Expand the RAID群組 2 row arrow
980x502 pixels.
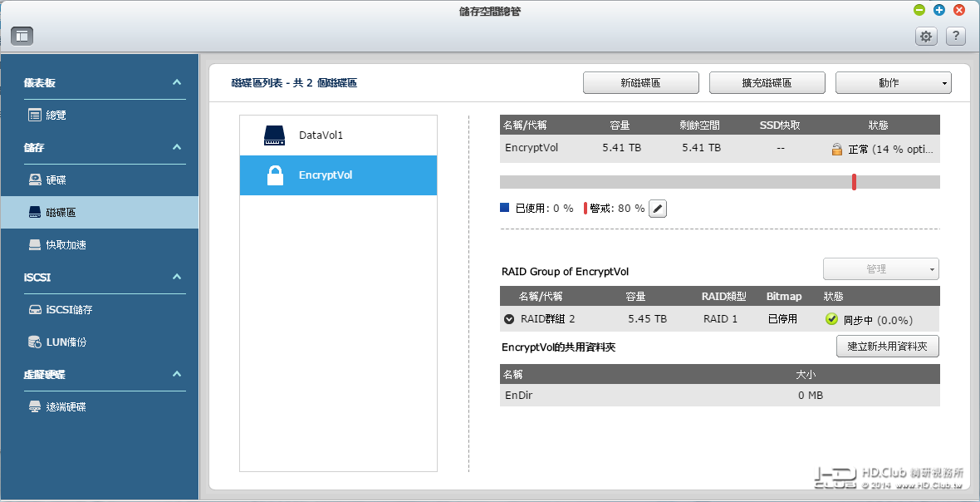(x=509, y=319)
